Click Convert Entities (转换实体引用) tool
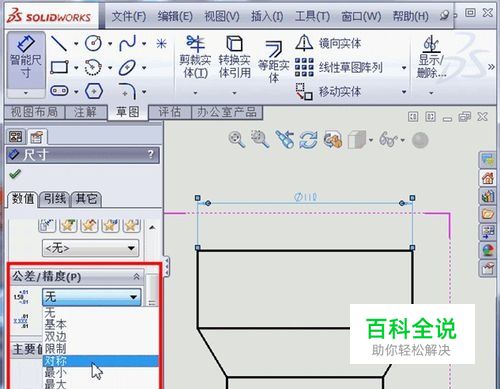Image resolution: width=500 pixels, height=389 pixels. tap(235, 58)
